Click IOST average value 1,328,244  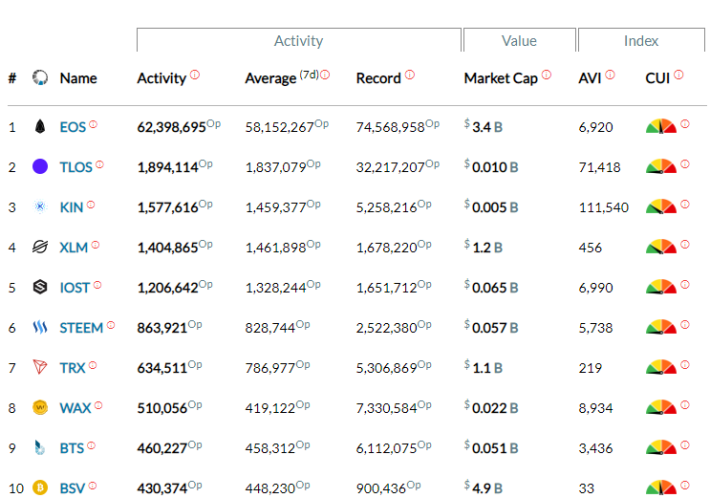tap(276, 287)
